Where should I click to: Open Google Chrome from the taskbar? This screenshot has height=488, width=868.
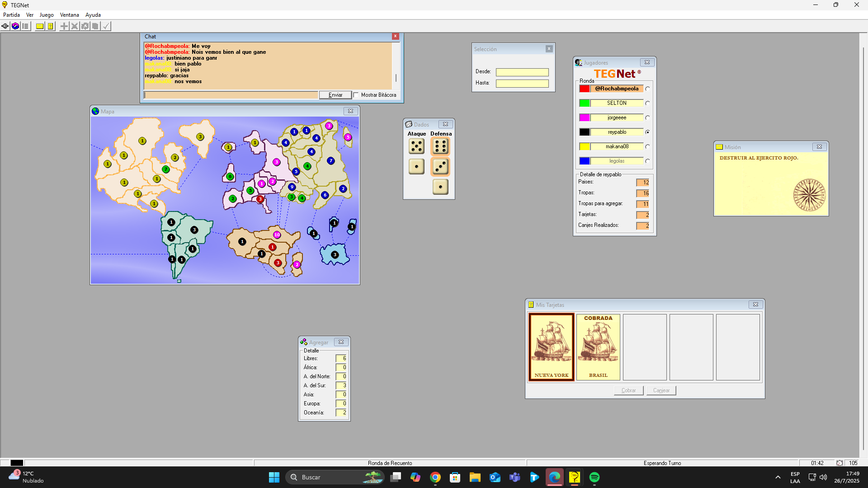click(x=435, y=477)
